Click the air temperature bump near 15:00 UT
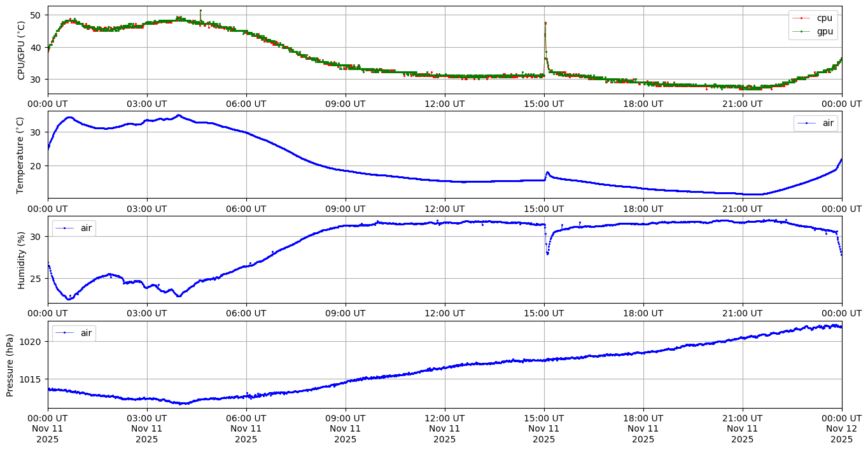The height and width of the screenshot is (450, 868). [547, 172]
